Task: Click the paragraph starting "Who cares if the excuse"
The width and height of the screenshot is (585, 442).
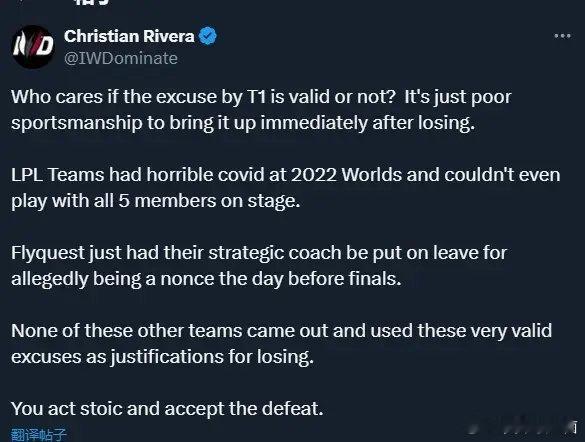Action: click(261, 110)
